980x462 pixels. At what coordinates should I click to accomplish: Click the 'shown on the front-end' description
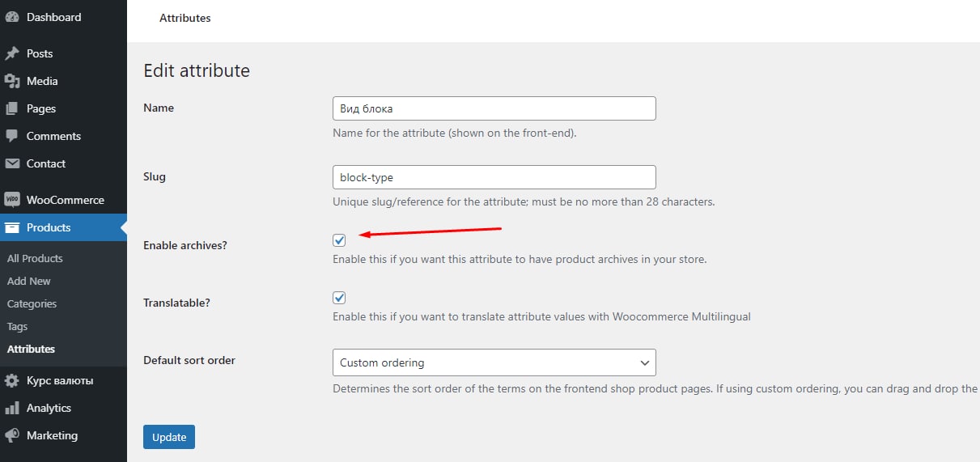coord(455,133)
